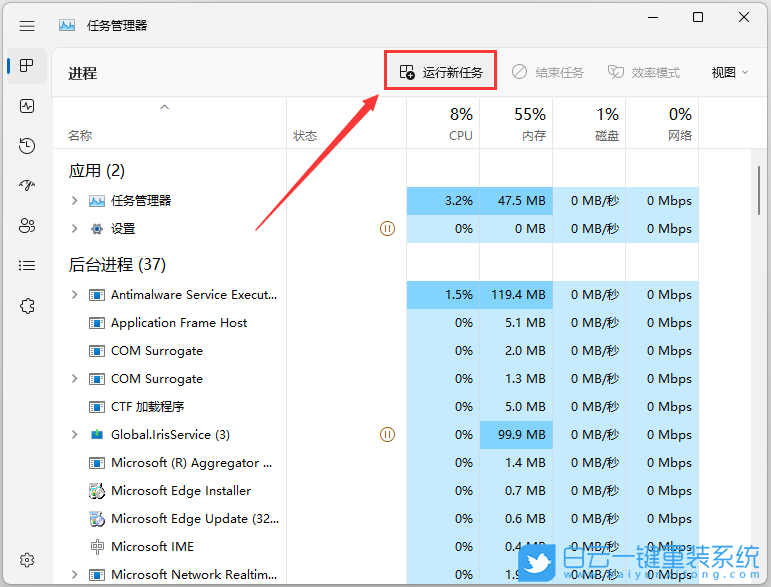771x587 pixels.
Task: Select Microsoft (R) Aggregator process name
Action: point(191,463)
